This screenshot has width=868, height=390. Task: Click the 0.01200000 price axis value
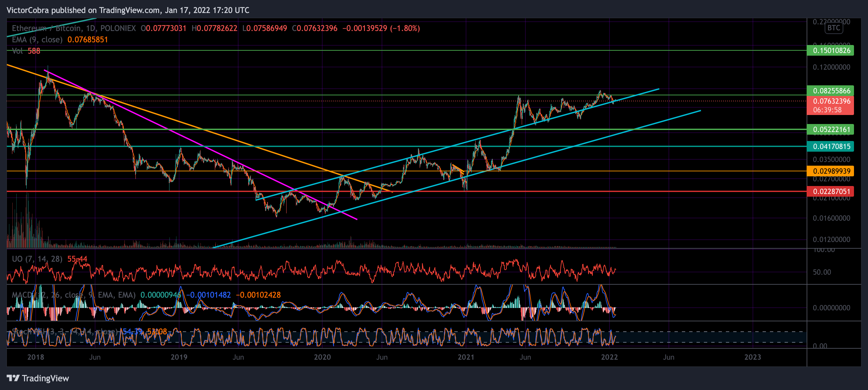(831, 239)
